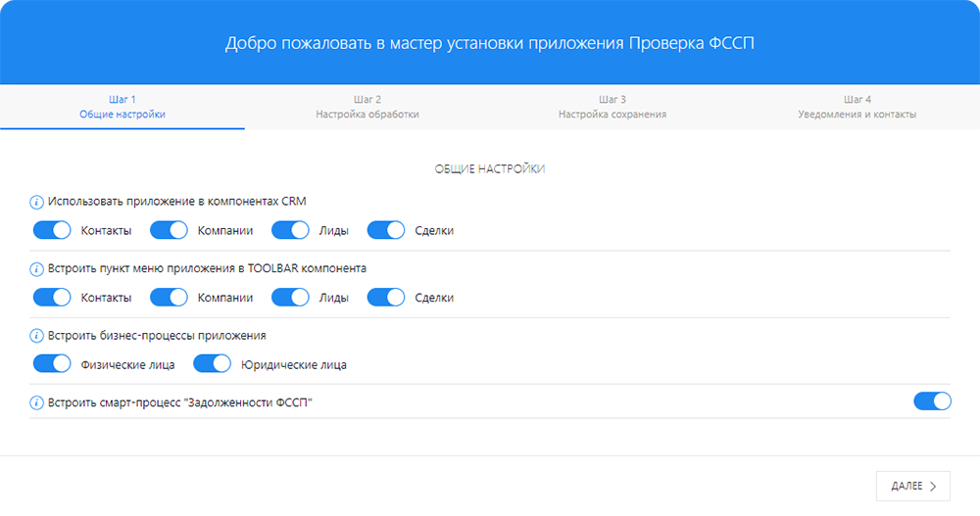Disable the Задолженности ФССП smart-process switch

(932, 401)
